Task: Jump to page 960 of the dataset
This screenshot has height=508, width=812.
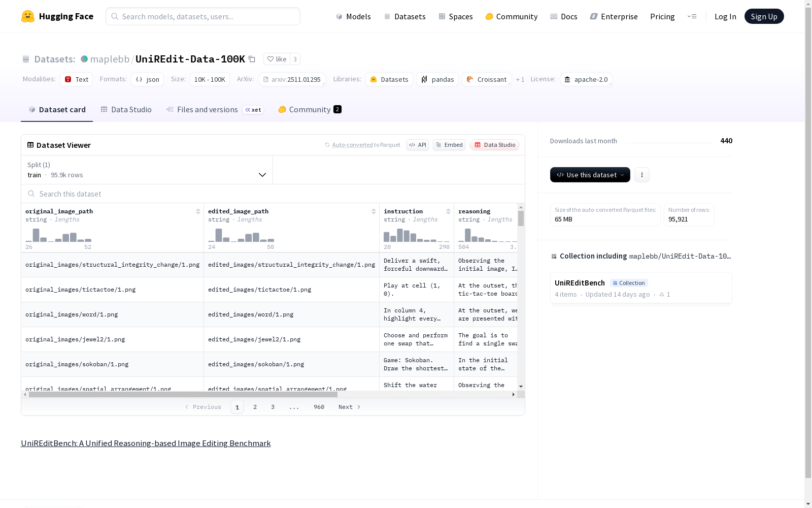Action: click(x=319, y=407)
